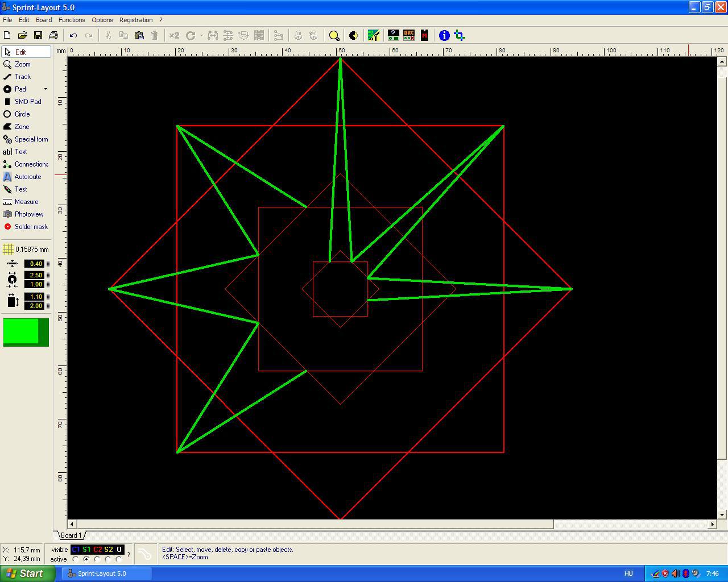The height and width of the screenshot is (582, 728).
Task: Select the Connections tool
Action: coord(26,164)
